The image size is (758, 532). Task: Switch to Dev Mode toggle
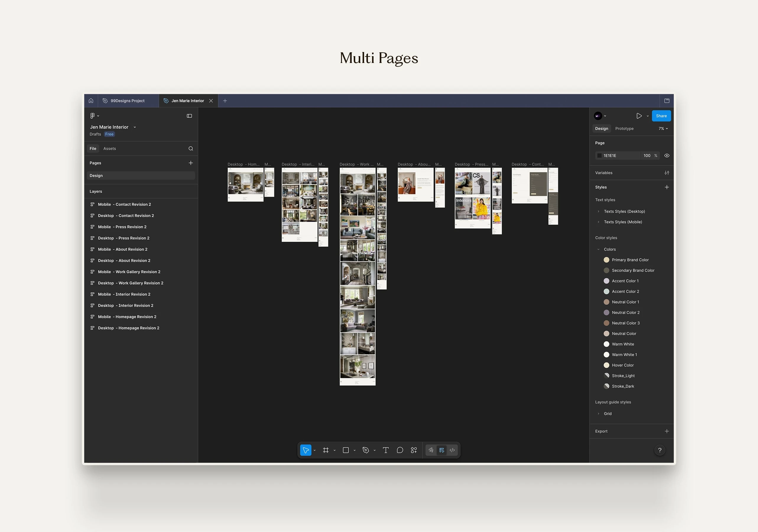[452, 450]
